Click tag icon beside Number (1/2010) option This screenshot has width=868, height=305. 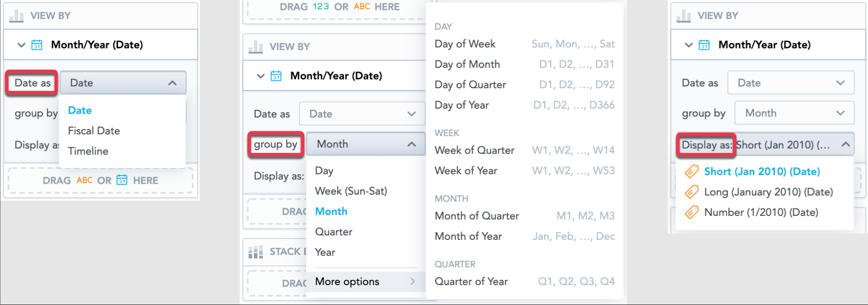tap(691, 212)
